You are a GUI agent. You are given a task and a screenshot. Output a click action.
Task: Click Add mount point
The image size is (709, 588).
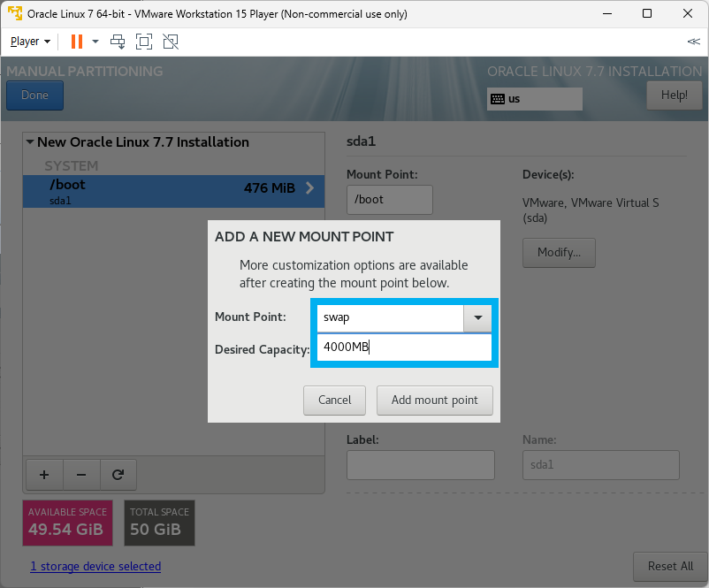click(435, 401)
